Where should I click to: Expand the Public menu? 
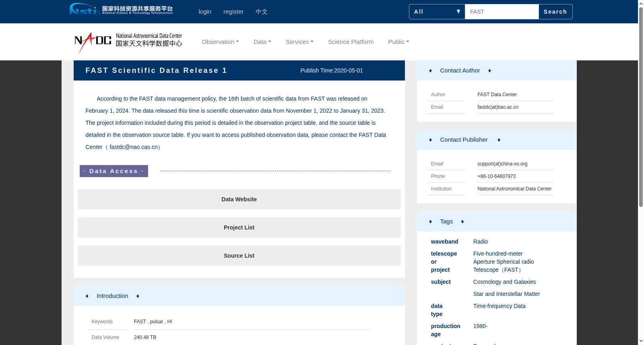click(399, 42)
